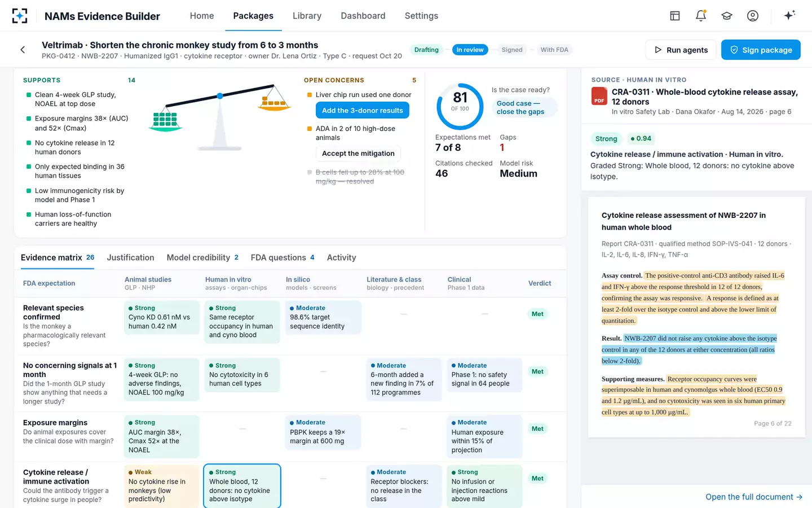Open No infusion or injection reactions card
The height and width of the screenshot is (508, 812).
point(484,486)
